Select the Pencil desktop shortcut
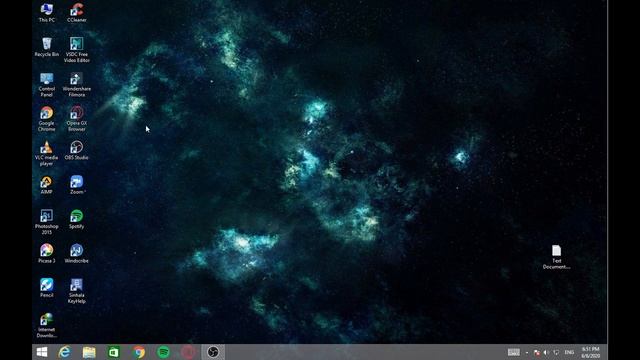The height and width of the screenshot is (360, 640). click(47, 288)
